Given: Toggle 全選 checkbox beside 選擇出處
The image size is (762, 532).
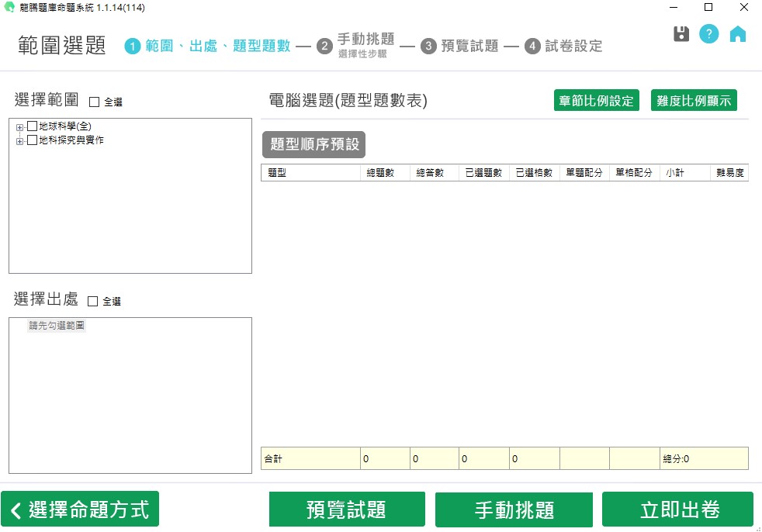Looking at the screenshot, I should coord(93,301).
